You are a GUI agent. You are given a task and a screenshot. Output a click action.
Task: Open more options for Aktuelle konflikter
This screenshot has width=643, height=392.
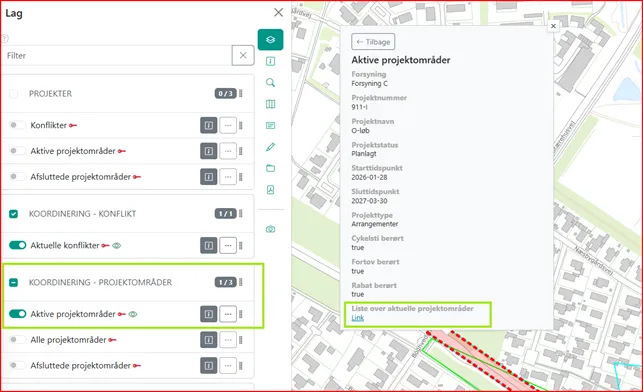coord(228,245)
